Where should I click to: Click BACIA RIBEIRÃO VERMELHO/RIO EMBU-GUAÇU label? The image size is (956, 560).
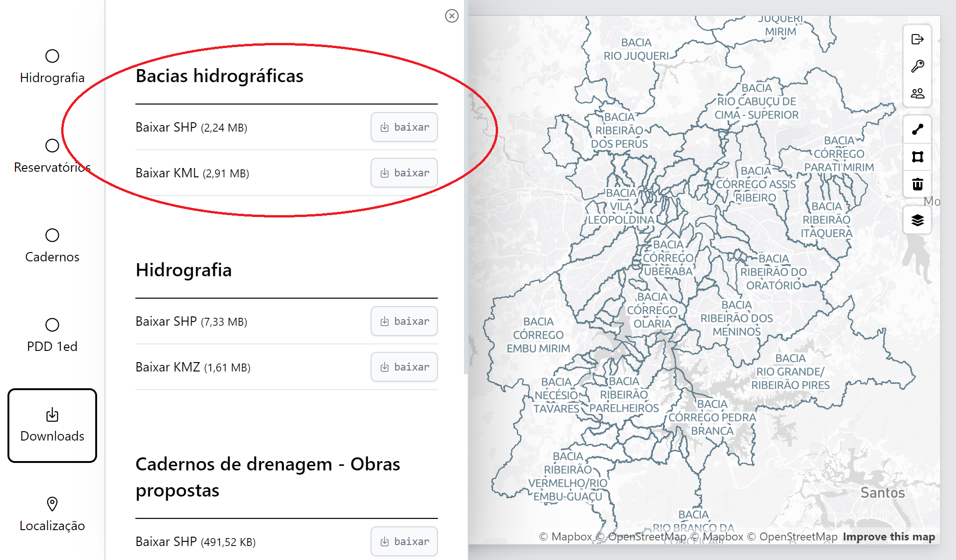click(568, 476)
